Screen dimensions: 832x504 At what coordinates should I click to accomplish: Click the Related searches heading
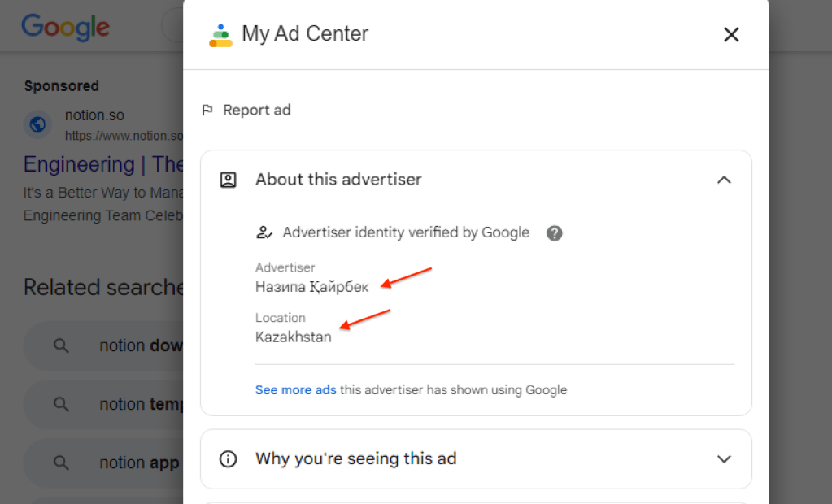103,287
